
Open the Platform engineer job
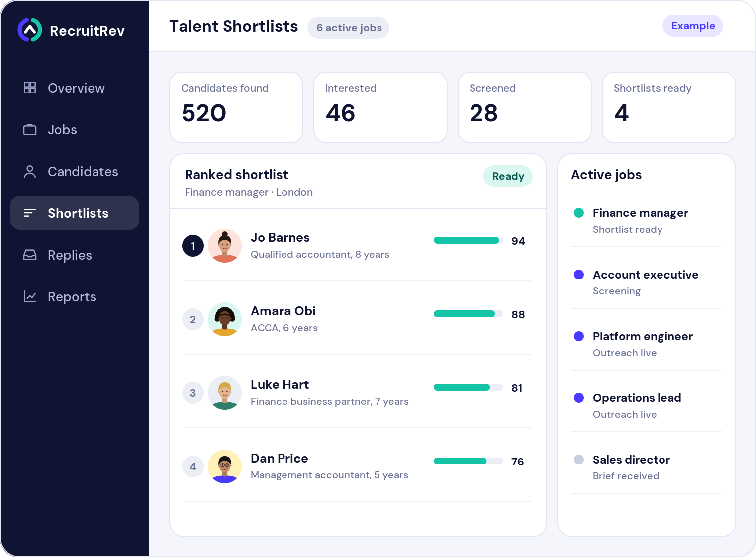click(x=647, y=344)
